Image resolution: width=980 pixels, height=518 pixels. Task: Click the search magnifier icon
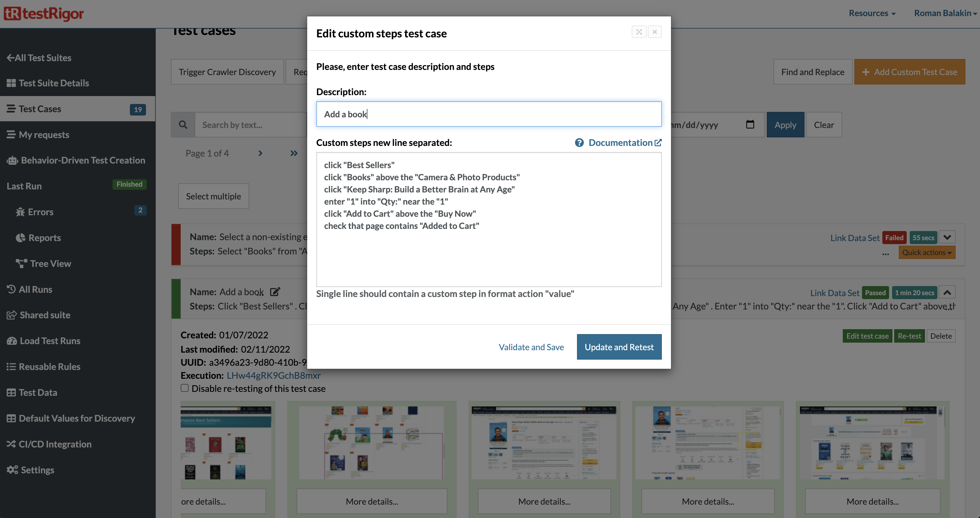[x=183, y=124]
